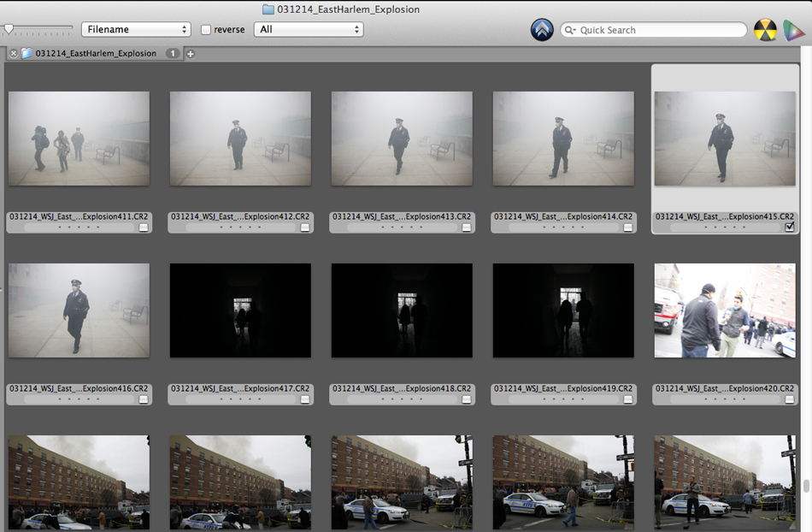Add a new contact sheet tab
812x532 pixels.
click(191, 54)
